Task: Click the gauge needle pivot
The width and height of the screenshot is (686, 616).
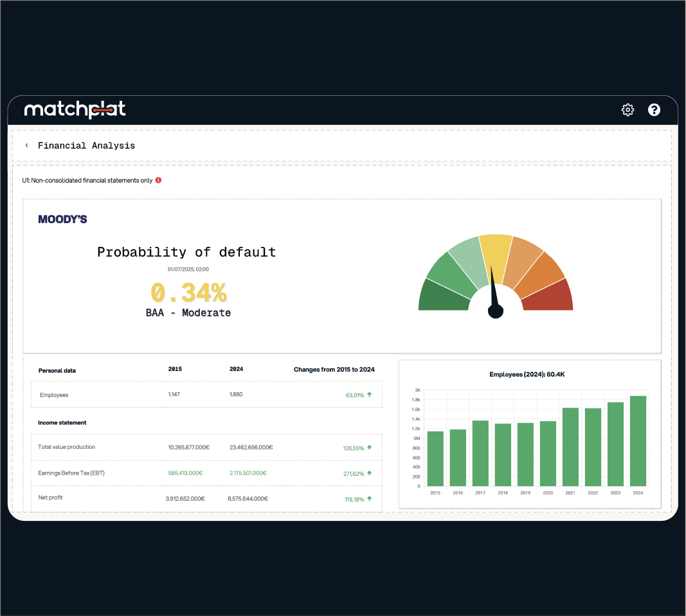Action: [496, 311]
